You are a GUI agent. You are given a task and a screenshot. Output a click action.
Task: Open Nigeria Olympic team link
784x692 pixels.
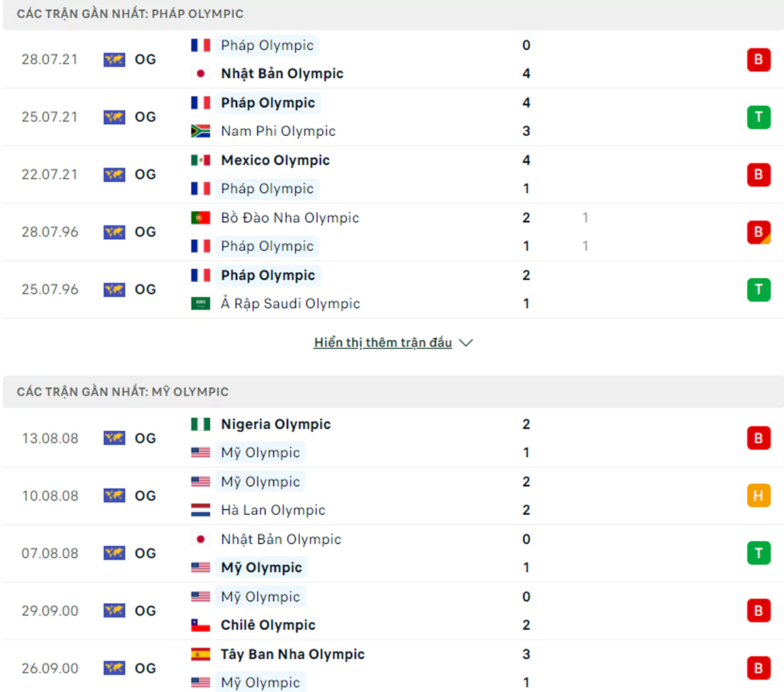pyautogui.click(x=276, y=424)
